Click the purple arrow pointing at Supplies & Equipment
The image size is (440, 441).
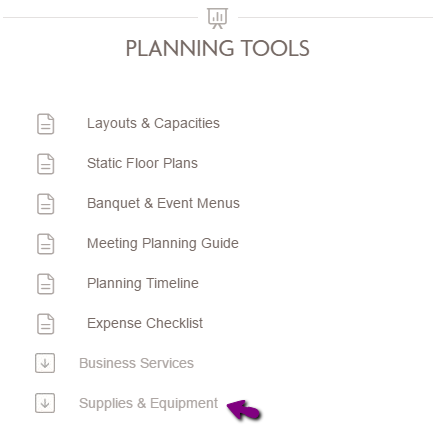(244, 409)
